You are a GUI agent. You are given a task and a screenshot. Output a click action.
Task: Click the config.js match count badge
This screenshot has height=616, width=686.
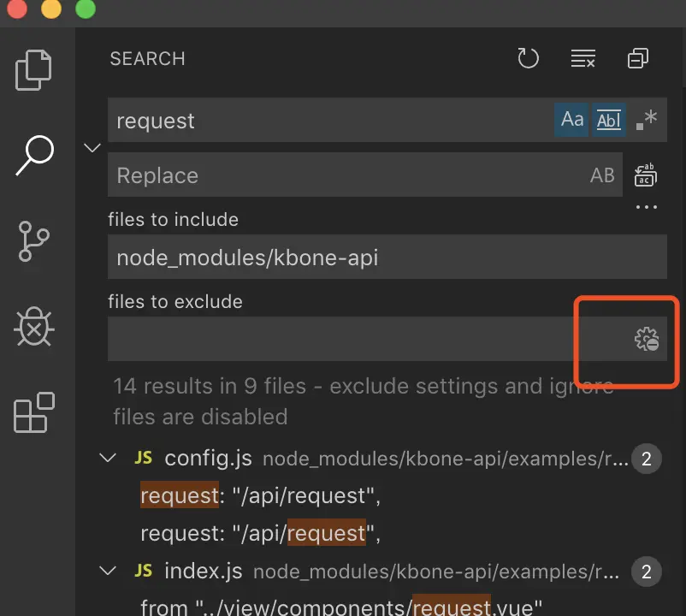coord(646,459)
